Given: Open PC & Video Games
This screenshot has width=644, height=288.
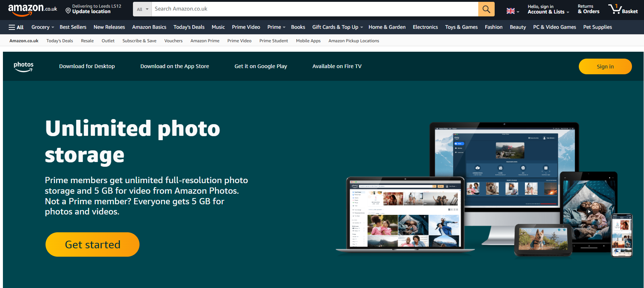Looking at the screenshot, I should click(554, 27).
